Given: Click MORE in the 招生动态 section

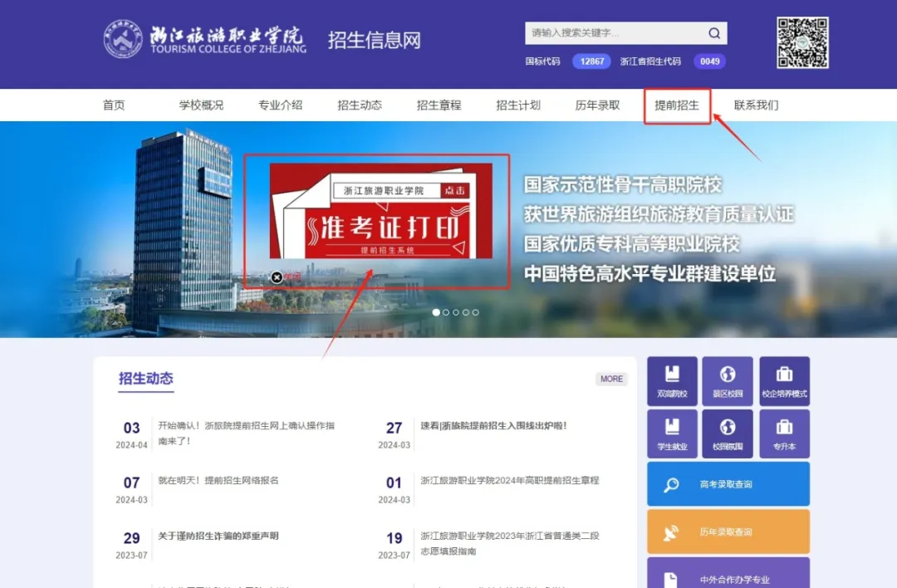Looking at the screenshot, I should 611,379.
